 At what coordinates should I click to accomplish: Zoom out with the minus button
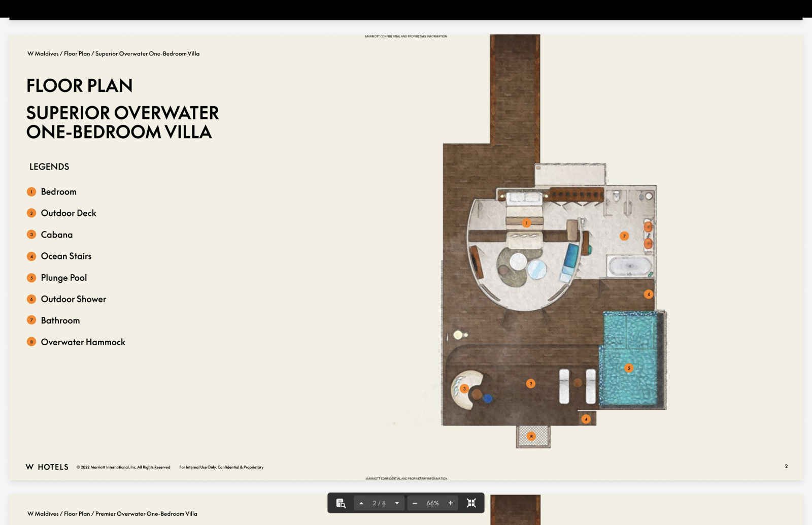pyautogui.click(x=415, y=503)
